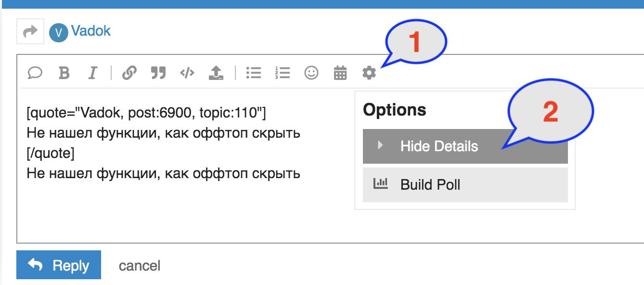Toggle bold formatting in the toolbar
The image size is (644, 285).
(64, 73)
